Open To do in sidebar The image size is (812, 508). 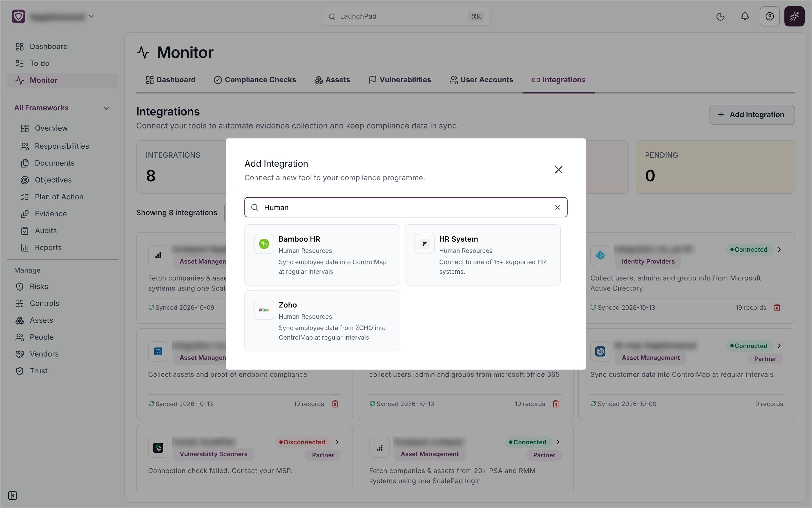click(x=63, y=63)
